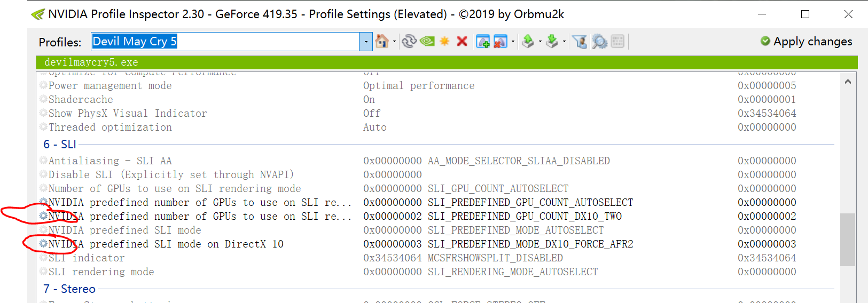Click gear icon beside Shadercache
The image size is (868, 303).
tap(43, 99)
